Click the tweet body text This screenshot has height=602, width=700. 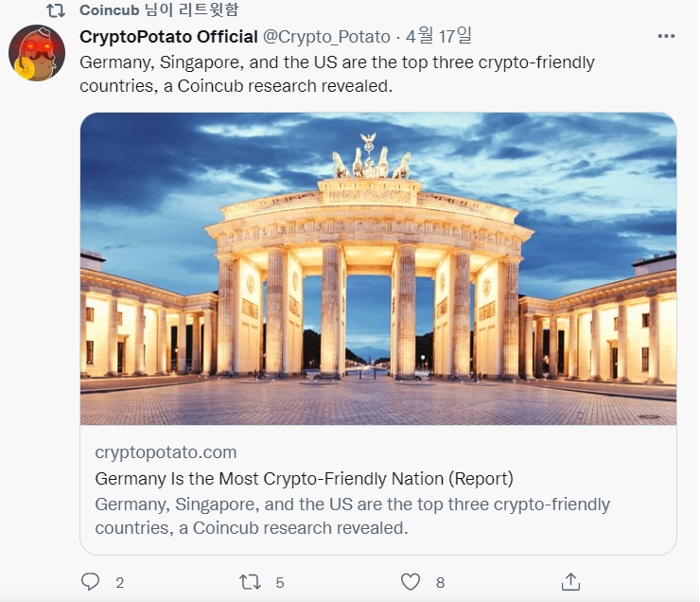click(x=337, y=74)
